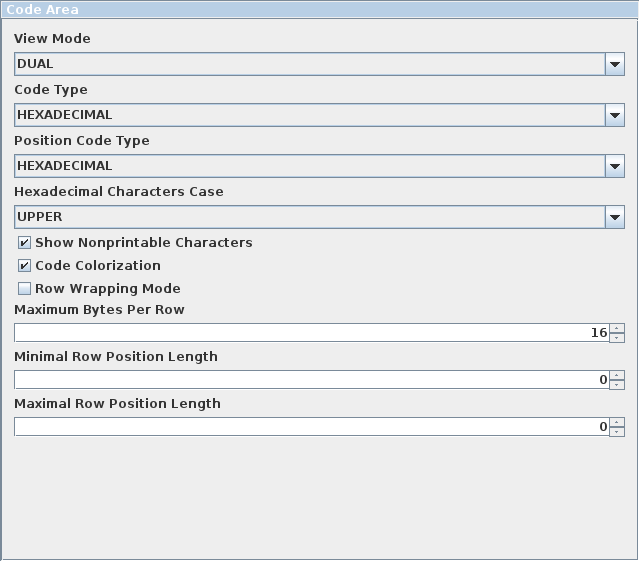
Task: Expand the Hexadecimal Characters Case dropdown arrow
Action: 615,217
